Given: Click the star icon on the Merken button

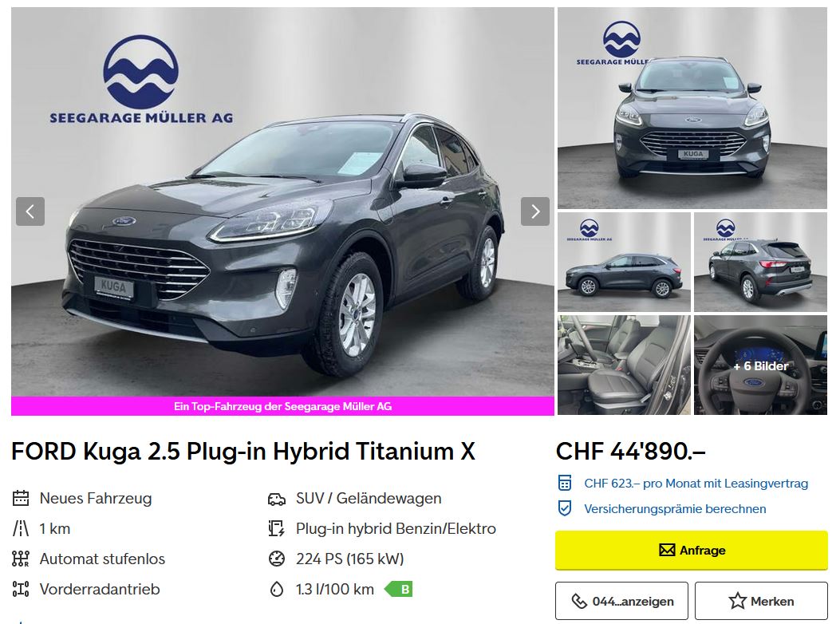Looking at the screenshot, I should 737,601.
